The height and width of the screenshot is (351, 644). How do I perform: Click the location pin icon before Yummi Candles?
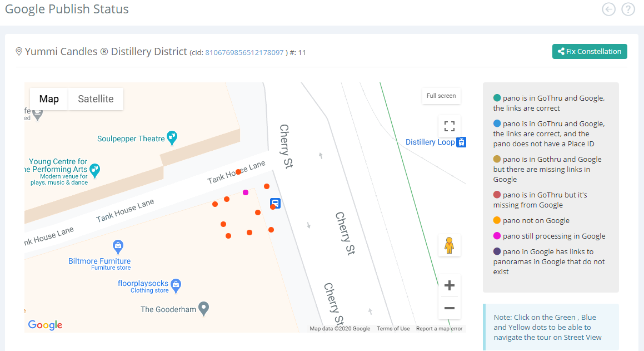(19, 51)
